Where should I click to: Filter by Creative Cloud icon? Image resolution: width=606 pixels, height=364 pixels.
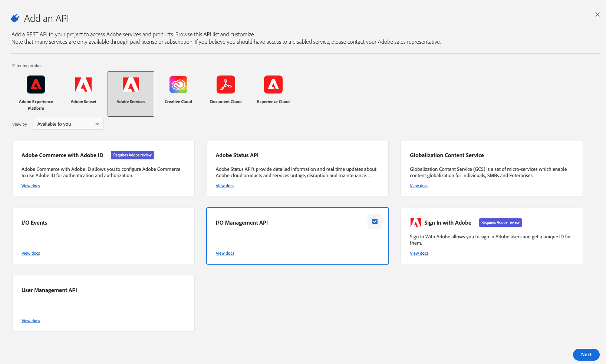coord(178,85)
